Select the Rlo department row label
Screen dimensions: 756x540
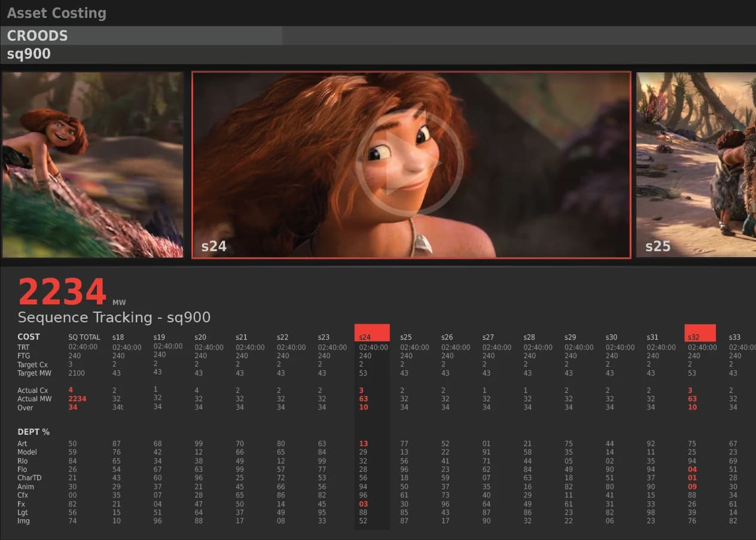pos(23,461)
